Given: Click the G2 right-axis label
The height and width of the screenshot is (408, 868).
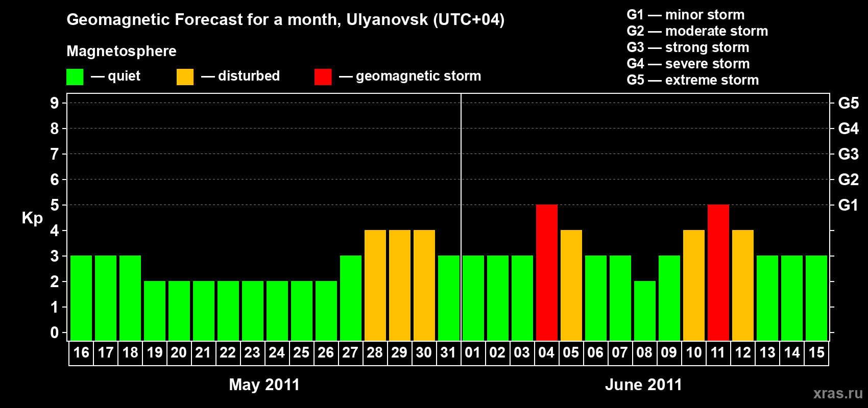Looking at the screenshot, I should [849, 180].
